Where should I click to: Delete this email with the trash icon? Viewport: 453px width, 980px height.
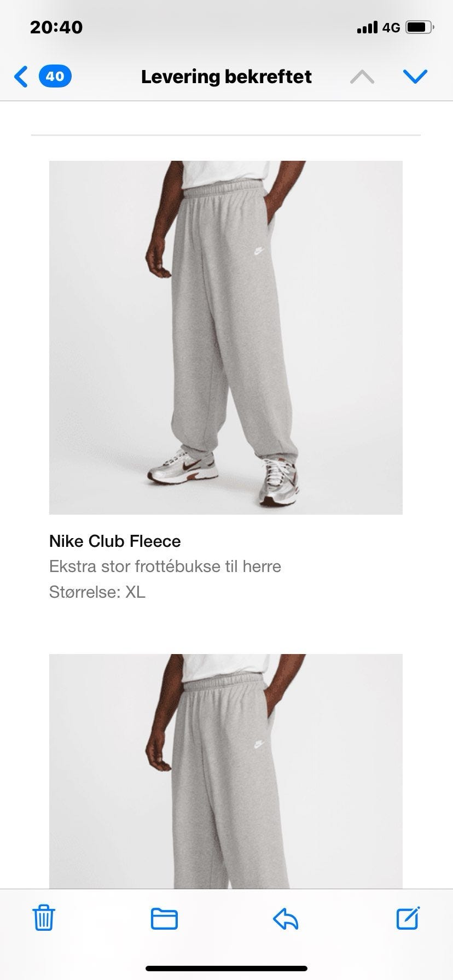click(x=43, y=918)
